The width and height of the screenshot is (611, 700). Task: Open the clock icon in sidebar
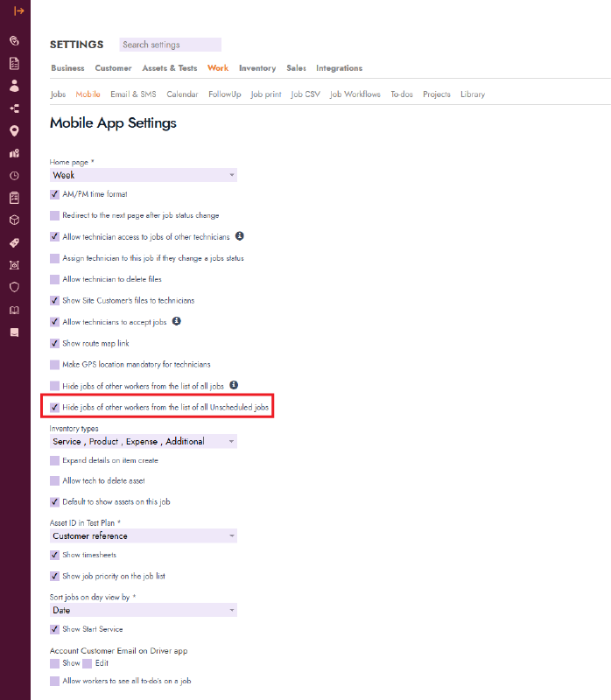point(14,176)
